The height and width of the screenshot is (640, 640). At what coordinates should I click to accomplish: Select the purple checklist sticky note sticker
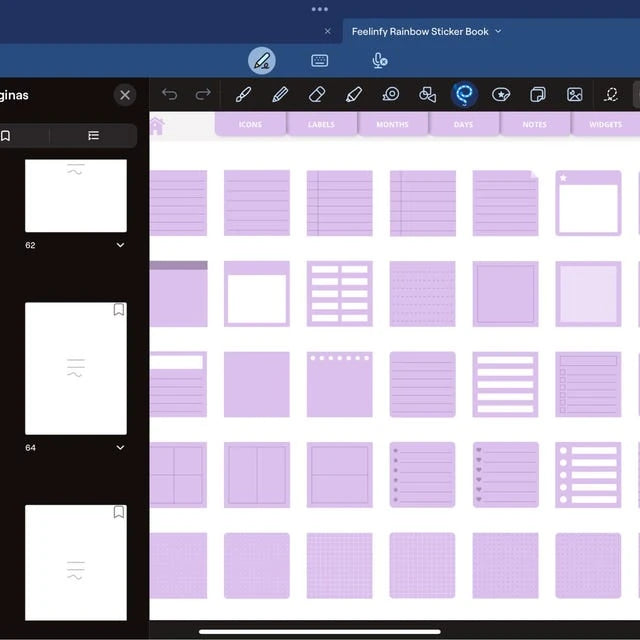coord(588,384)
